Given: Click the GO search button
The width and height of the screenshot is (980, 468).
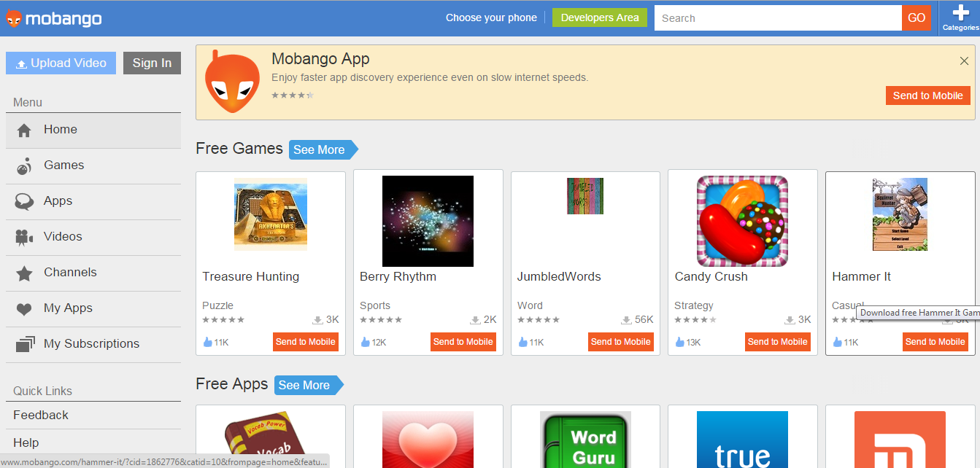Looking at the screenshot, I should coord(917,18).
